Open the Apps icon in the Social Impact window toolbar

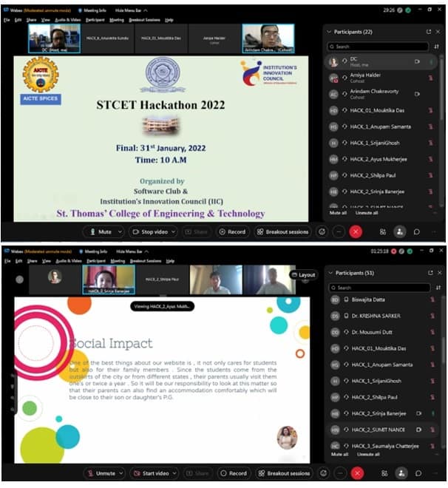coord(384,473)
